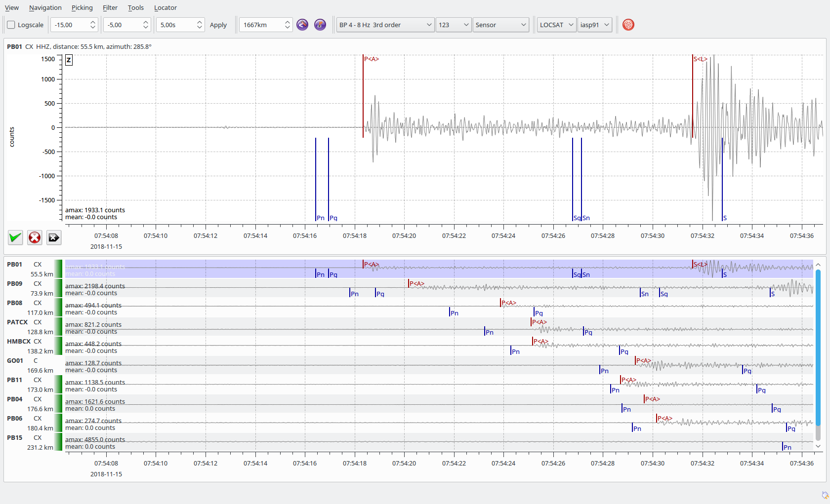
Task: Click the Apply button
Action: click(218, 25)
